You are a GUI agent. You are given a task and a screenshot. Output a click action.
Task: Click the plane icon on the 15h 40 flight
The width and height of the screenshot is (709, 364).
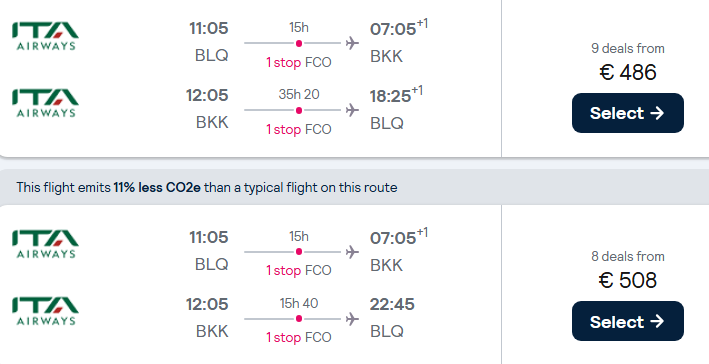[352, 319]
